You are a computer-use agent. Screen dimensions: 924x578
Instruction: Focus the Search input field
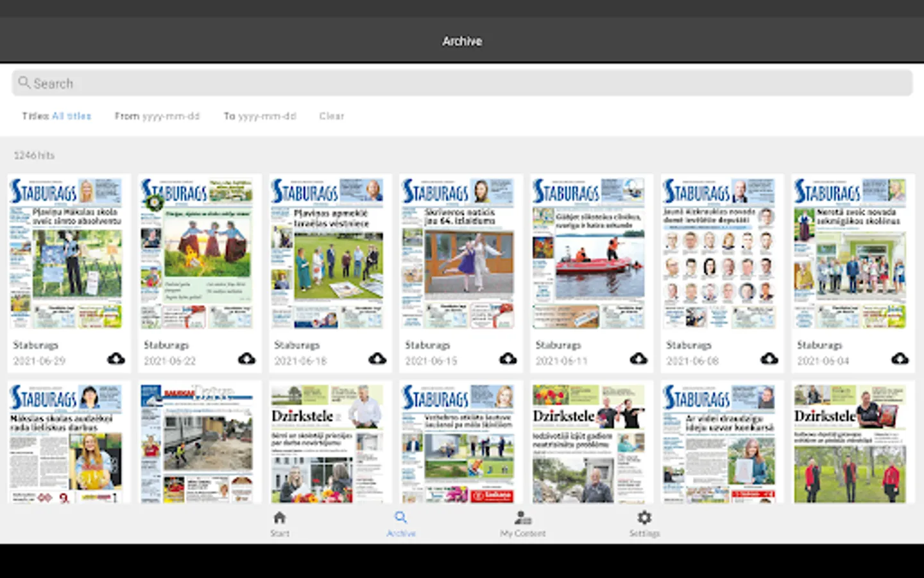(462, 83)
